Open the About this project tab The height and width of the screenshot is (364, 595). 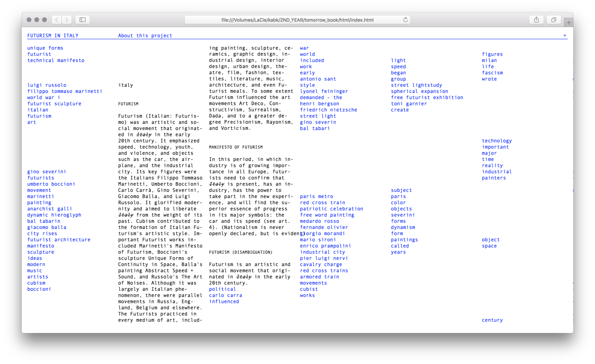(x=145, y=36)
